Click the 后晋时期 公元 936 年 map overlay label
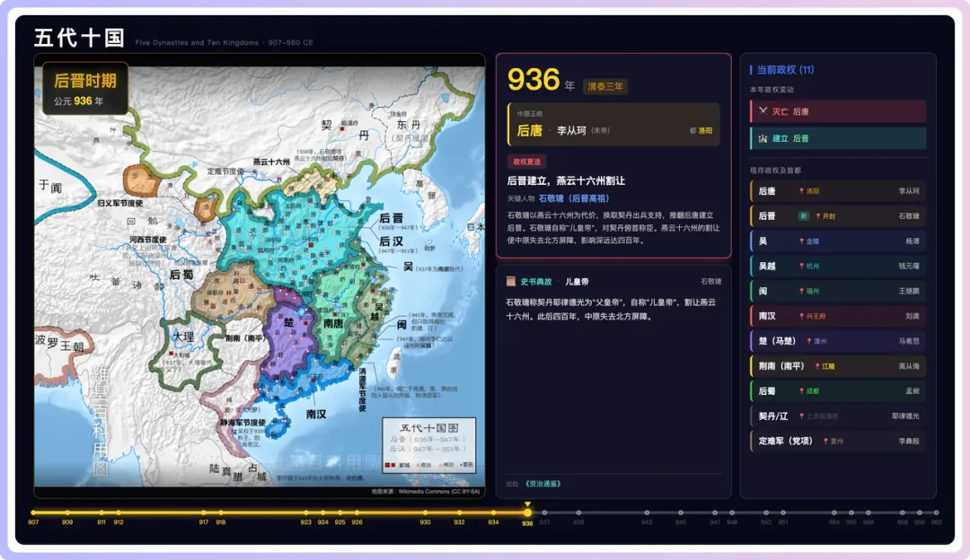970x560 pixels. tap(85, 89)
